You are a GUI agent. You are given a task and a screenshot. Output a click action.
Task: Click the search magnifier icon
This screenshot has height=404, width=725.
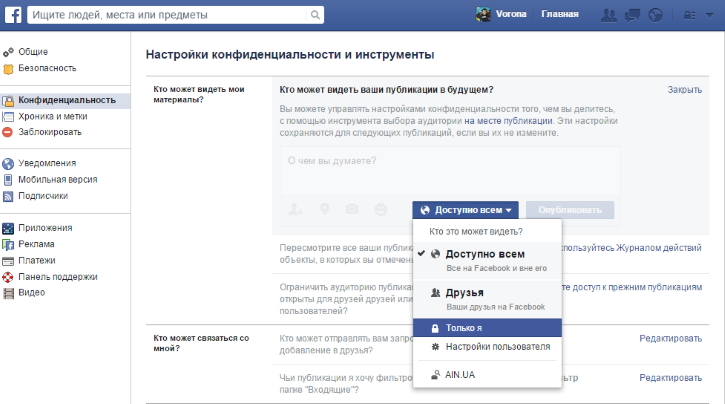316,15
